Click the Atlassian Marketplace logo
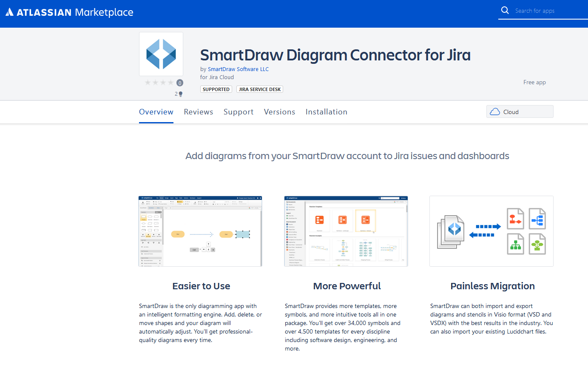The height and width of the screenshot is (365, 588). (69, 12)
